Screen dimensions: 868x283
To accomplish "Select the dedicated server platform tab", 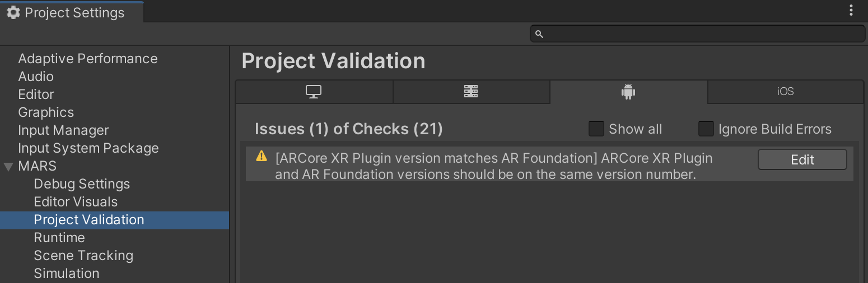I will pos(471,92).
